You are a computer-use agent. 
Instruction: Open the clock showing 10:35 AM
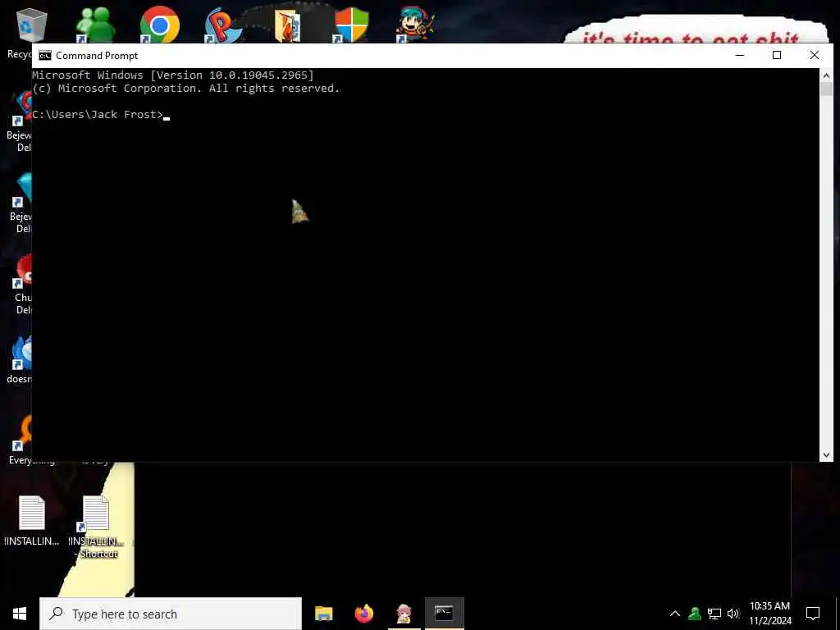769,614
